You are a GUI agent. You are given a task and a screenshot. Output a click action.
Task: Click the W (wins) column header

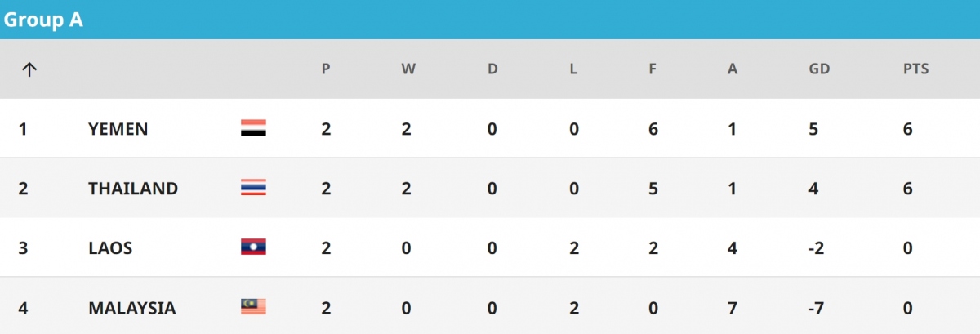coord(408,69)
